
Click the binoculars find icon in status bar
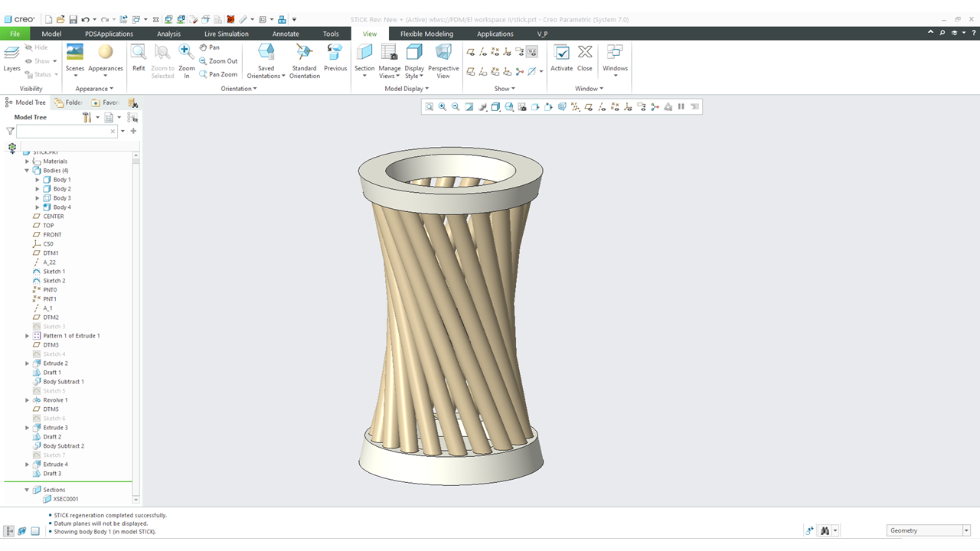click(825, 530)
